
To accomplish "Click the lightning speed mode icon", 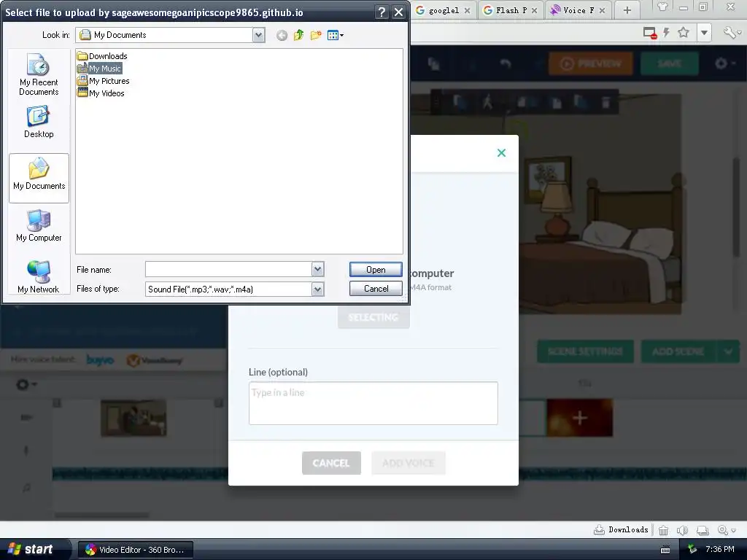I will 667,32.
